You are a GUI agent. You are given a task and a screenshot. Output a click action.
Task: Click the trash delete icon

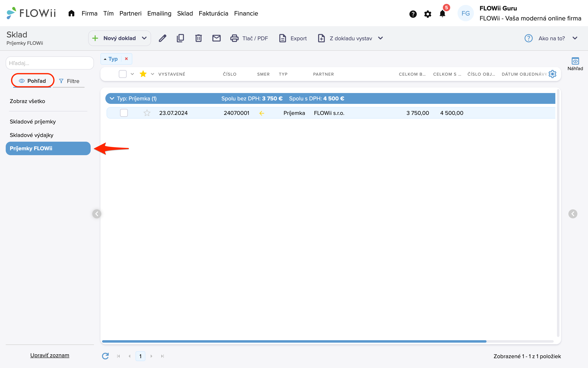pos(198,38)
